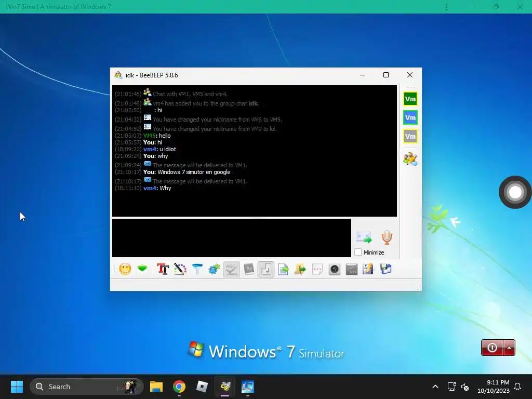Click floppy disk with pencil icon
The image size is (532, 399).
368,269
